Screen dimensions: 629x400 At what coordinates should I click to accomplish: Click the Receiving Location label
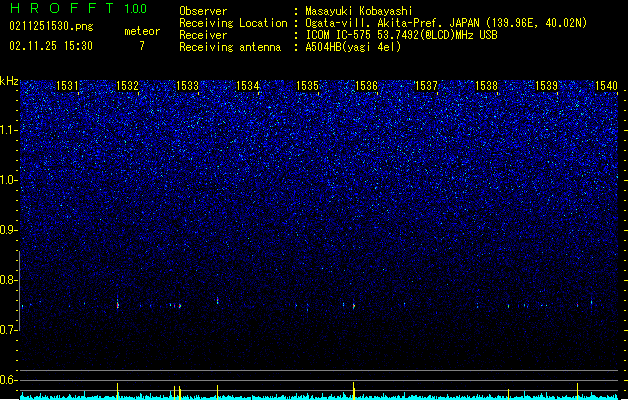coord(233,23)
